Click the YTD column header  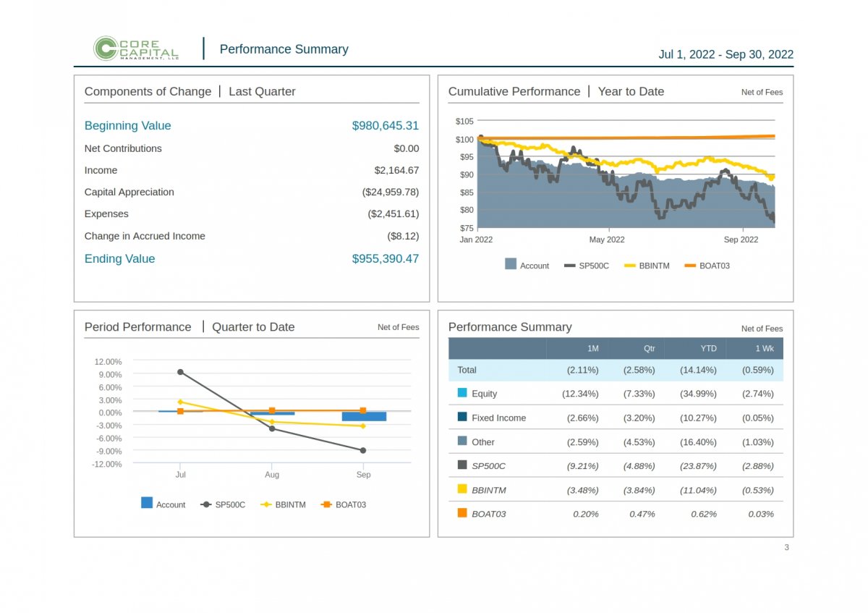coord(708,349)
